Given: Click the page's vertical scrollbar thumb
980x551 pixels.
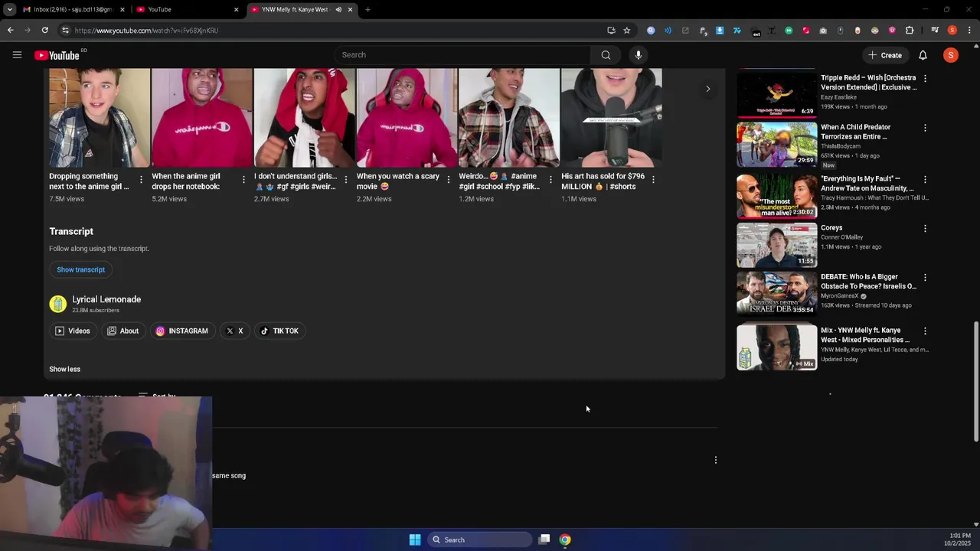Looking at the screenshot, I should point(975,381).
